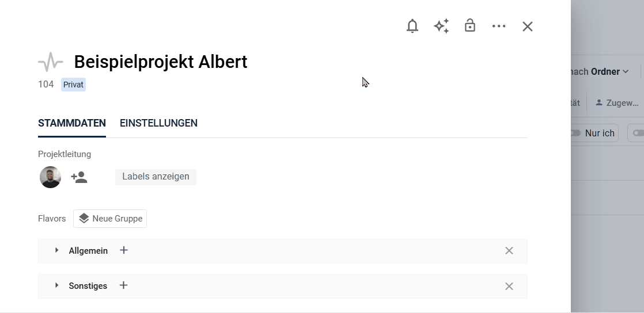Remove the Allgemein group

(x=509, y=251)
